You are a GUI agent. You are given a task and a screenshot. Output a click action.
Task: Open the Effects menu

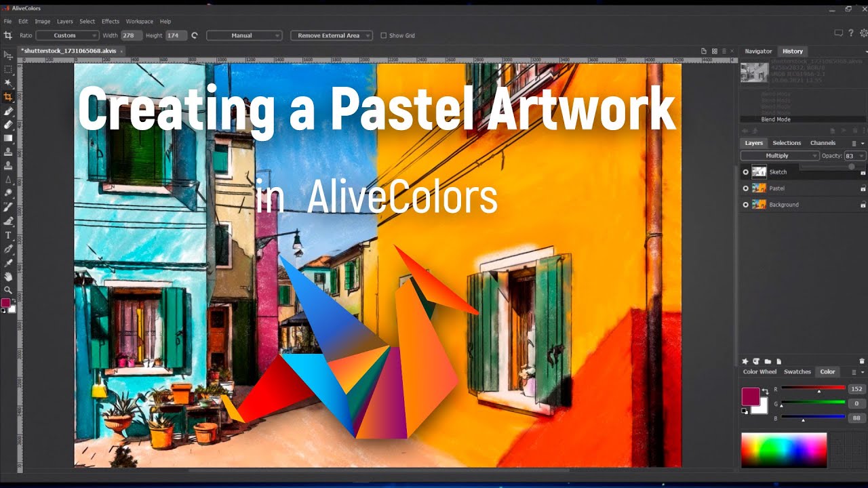point(111,22)
